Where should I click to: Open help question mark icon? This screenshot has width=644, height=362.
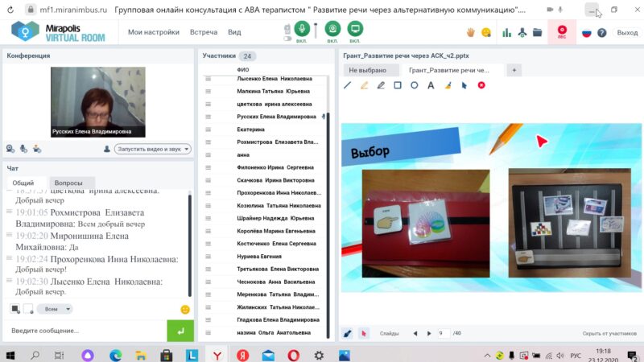(602, 33)
